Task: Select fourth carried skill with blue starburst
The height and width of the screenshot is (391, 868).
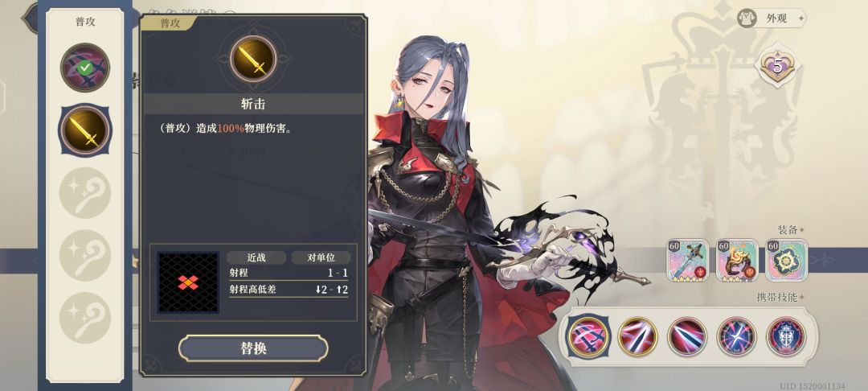Action: point(736,336)
